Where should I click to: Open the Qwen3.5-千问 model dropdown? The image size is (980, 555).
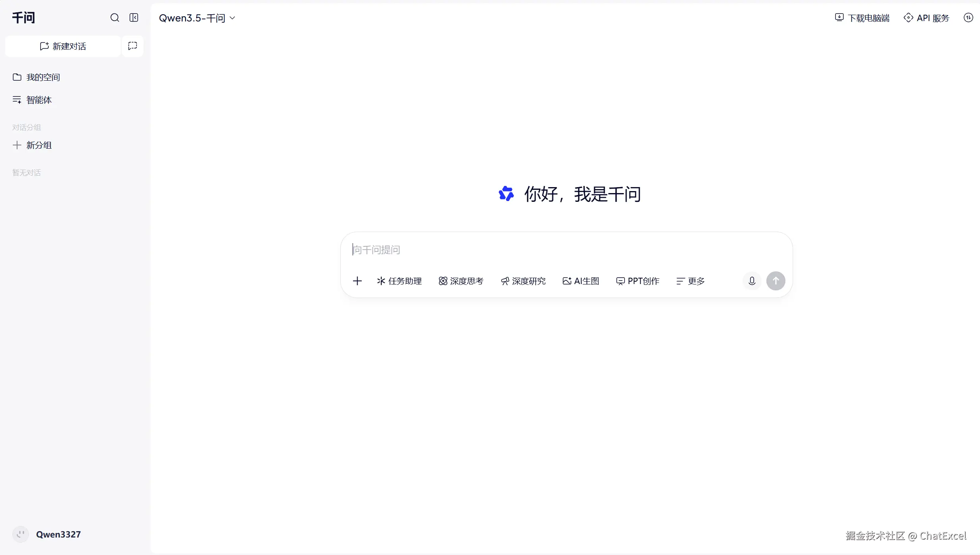[x=197, y=18]
